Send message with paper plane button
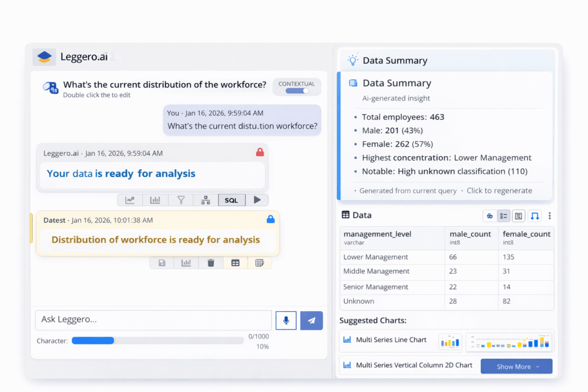 tap(311, 321)
